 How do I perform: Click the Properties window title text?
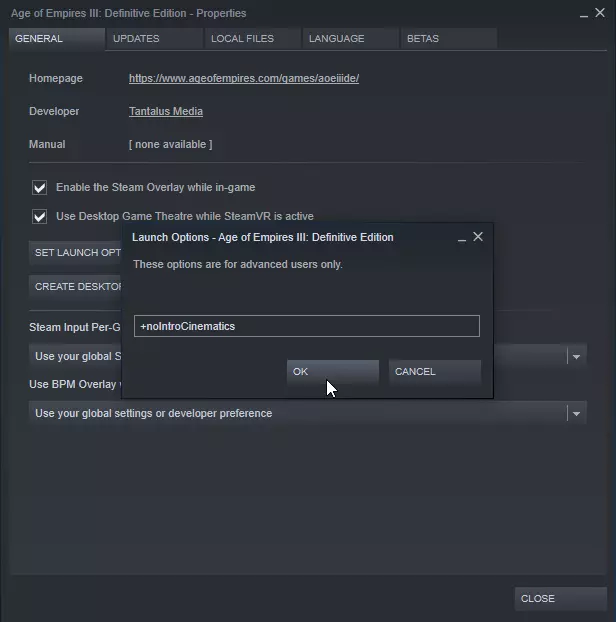[129, 13]
